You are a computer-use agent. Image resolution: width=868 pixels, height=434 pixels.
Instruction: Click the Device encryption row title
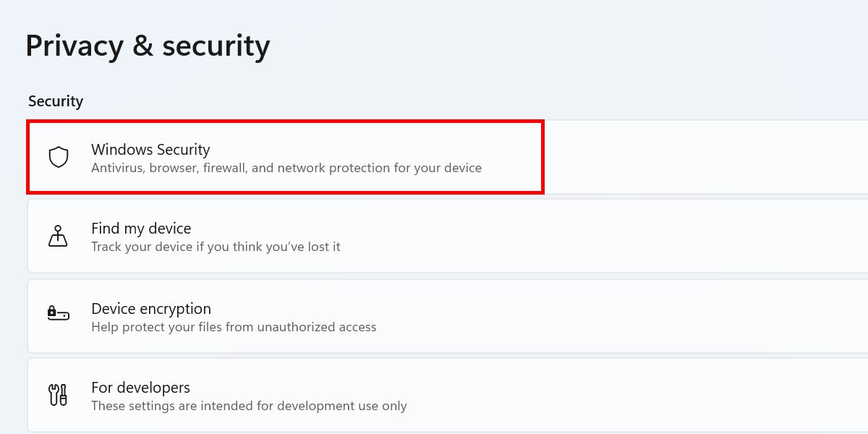point(151,309)
